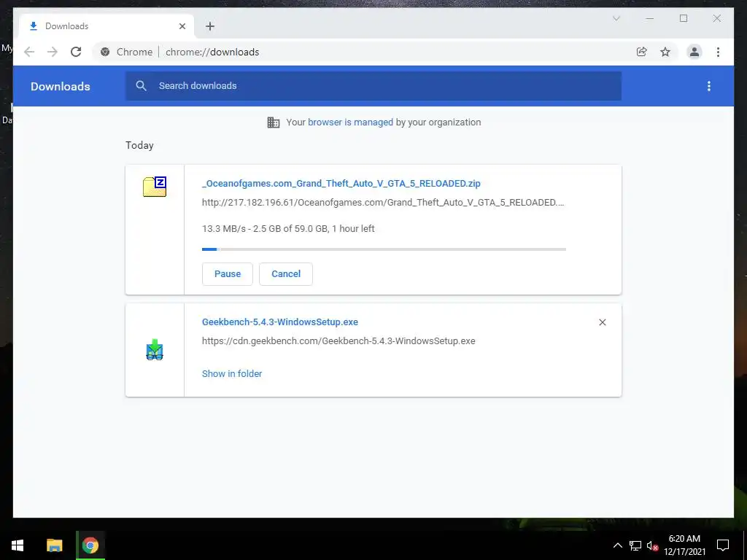Click the share page icon in address bar
The height and width of the screenshot is (560, 747).
coord(642,52)
